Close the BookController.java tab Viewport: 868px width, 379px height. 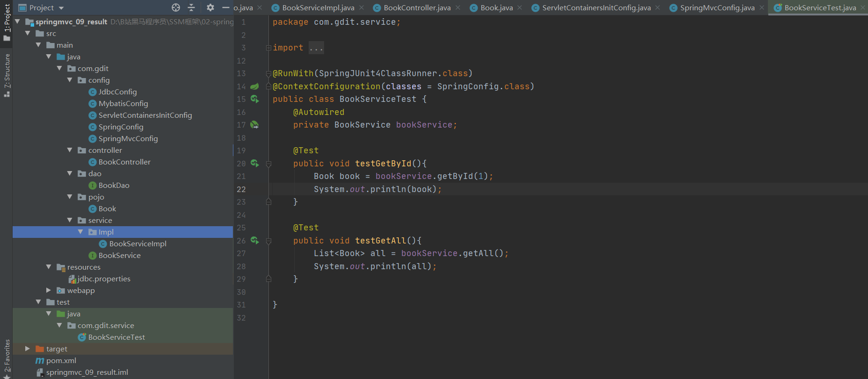(458, 7)
